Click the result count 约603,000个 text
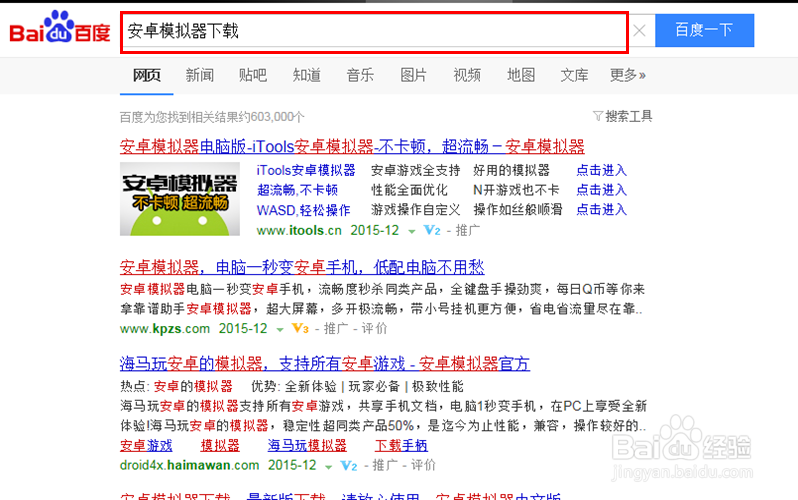798x500 pixels. [272, 117]
